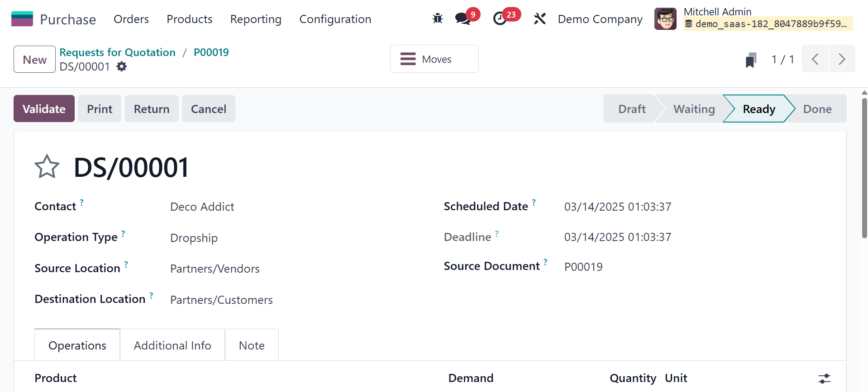Click the gear icon beside DS/00001
Viewport: 868px width, 392px height.
(x=121, y=67)
